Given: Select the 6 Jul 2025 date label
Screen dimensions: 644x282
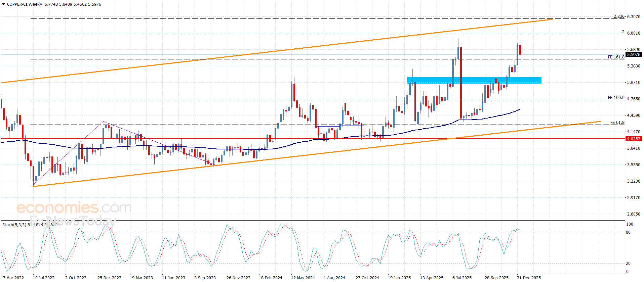Looking at the screenshot, I should click(x=462, y=278).
